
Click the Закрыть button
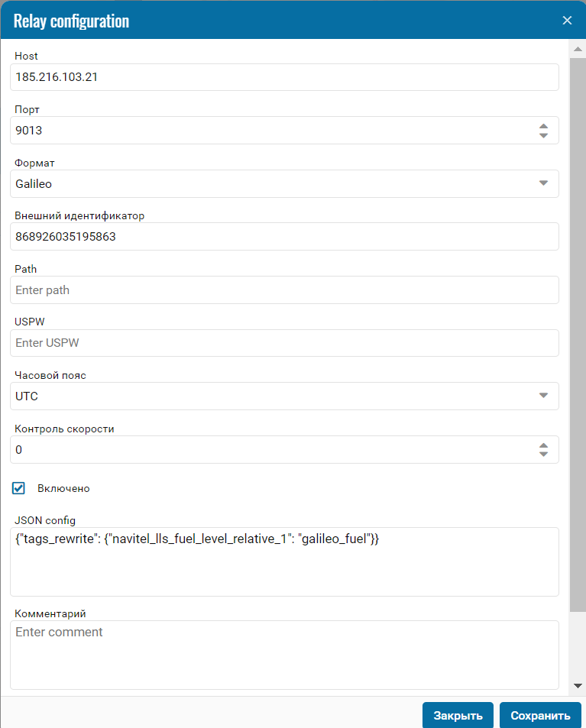(x=458, y=715)
